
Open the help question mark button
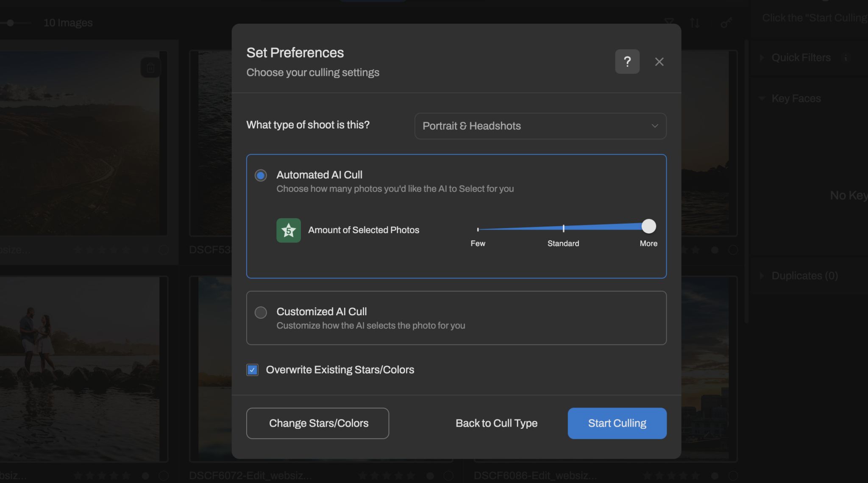click(627, 62)
